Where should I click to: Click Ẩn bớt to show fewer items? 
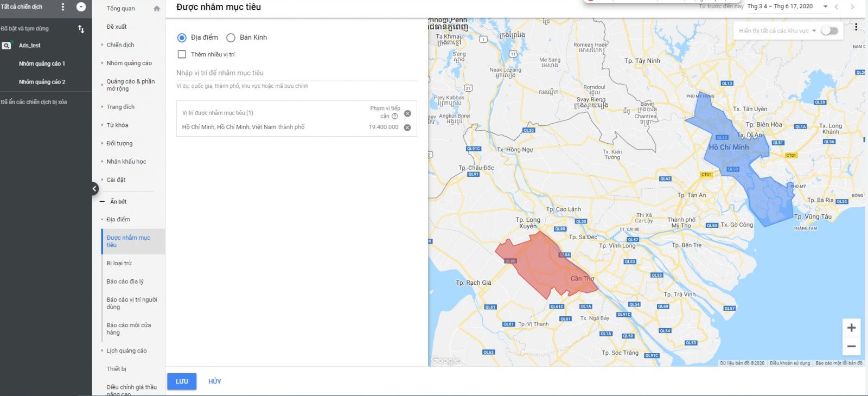[x=118, y=202]
